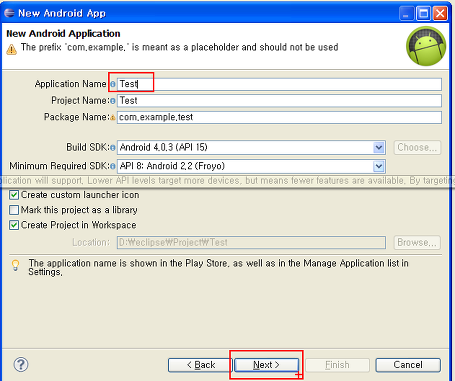The image size is (455, 381).
Task: Check Mark this project as a library
Action: coord(14,210)
